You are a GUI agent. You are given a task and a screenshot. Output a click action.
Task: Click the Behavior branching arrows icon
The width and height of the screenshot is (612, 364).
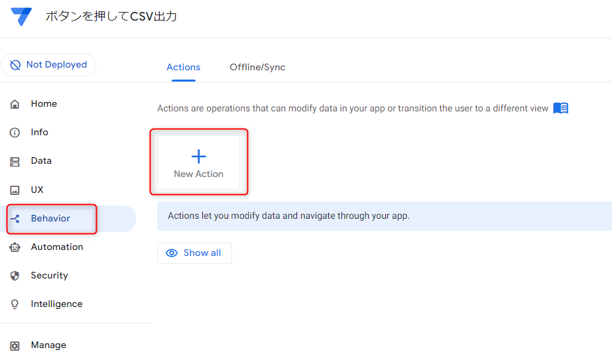pyautogui.click(x=15, y=219)
